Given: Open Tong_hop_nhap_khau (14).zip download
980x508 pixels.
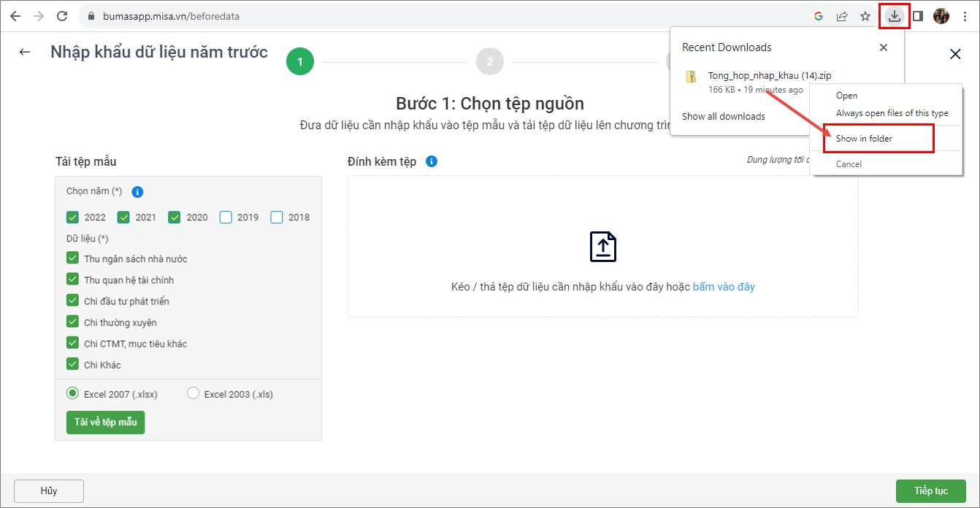Looking at the screenshot, I should [769, 75].
